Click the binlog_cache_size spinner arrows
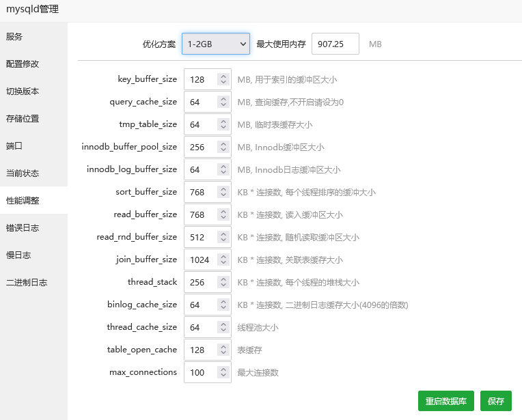The image size is (522, 420). click(x=223, y=305)
